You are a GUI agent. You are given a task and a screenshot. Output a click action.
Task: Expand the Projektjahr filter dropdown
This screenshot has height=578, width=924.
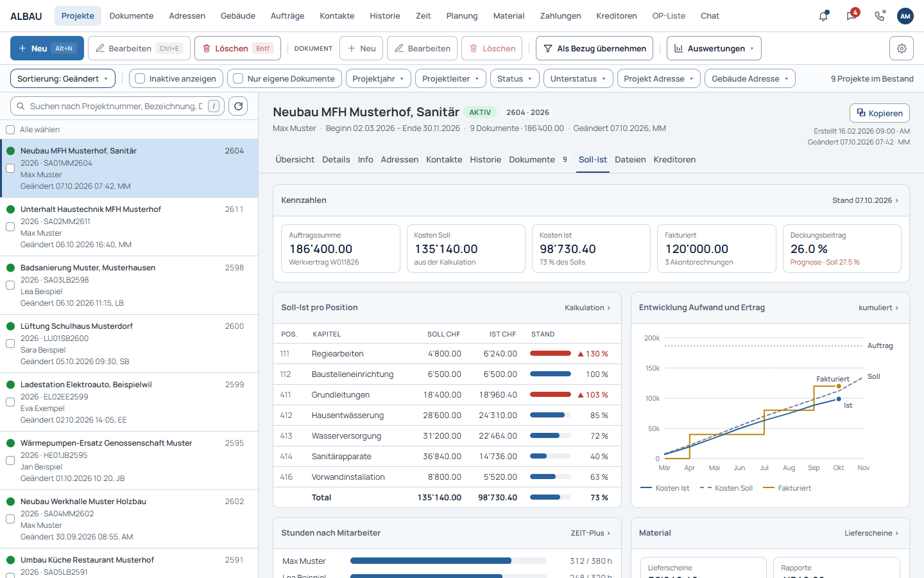379,78
